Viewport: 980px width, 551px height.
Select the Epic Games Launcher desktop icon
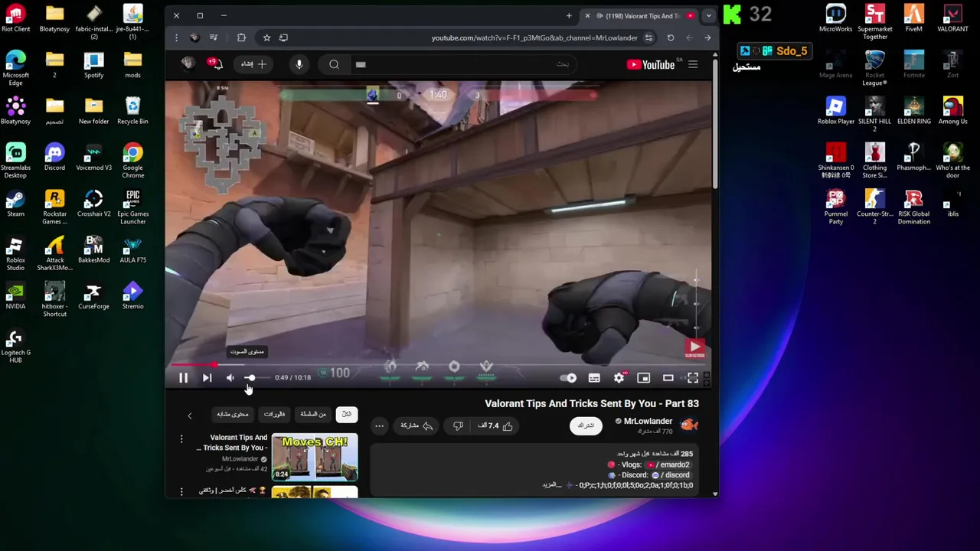pyautogui.click(x=132, y=207)
